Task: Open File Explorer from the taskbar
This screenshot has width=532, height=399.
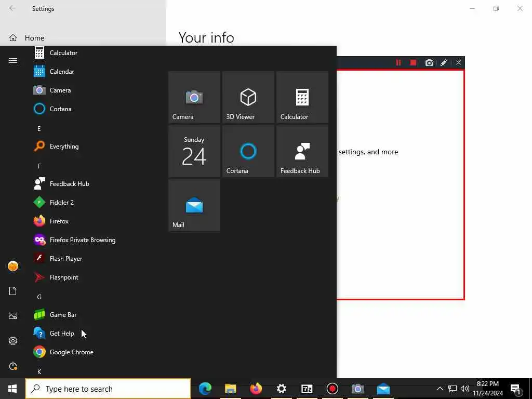Action: pyautogui.click(x=230, y=389)
